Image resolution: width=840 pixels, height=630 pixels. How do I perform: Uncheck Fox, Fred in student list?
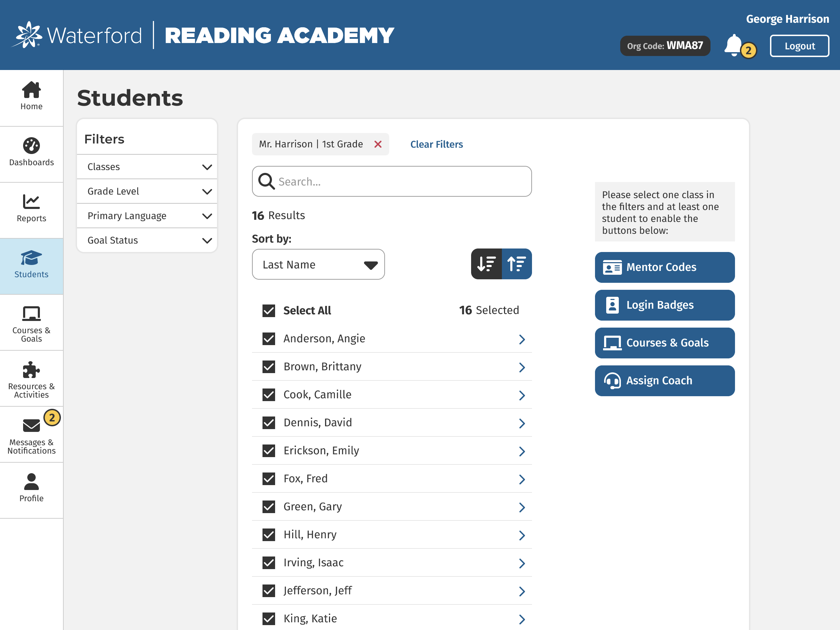[x=269, y=479]
